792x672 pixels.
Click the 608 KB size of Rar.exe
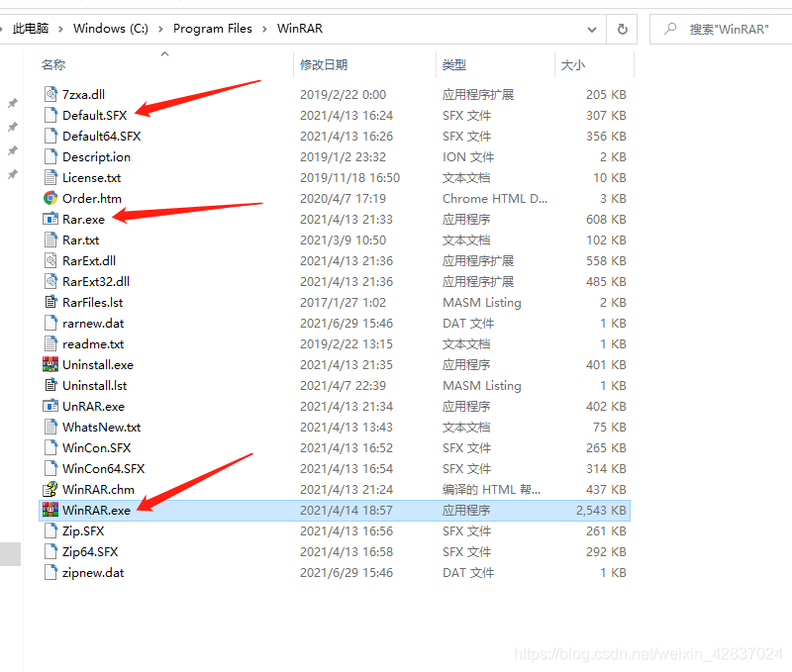click(x=606, y=219)
